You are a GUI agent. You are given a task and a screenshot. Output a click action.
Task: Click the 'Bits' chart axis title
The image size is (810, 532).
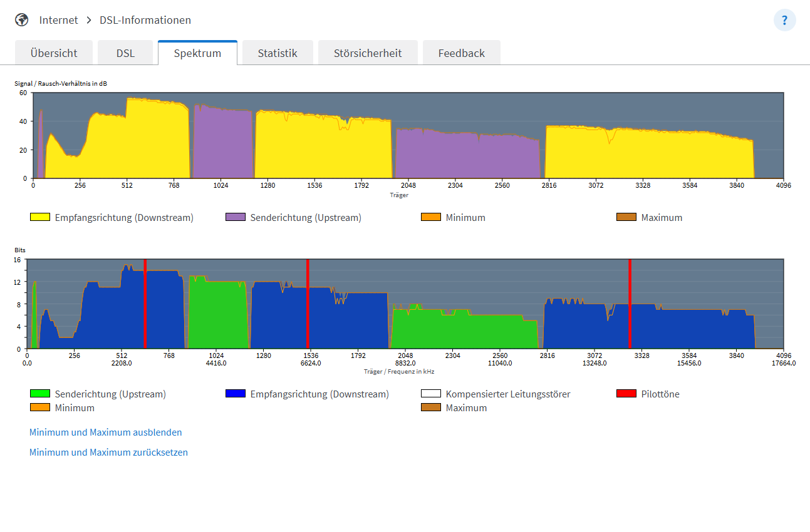click(x=20, y=250)
